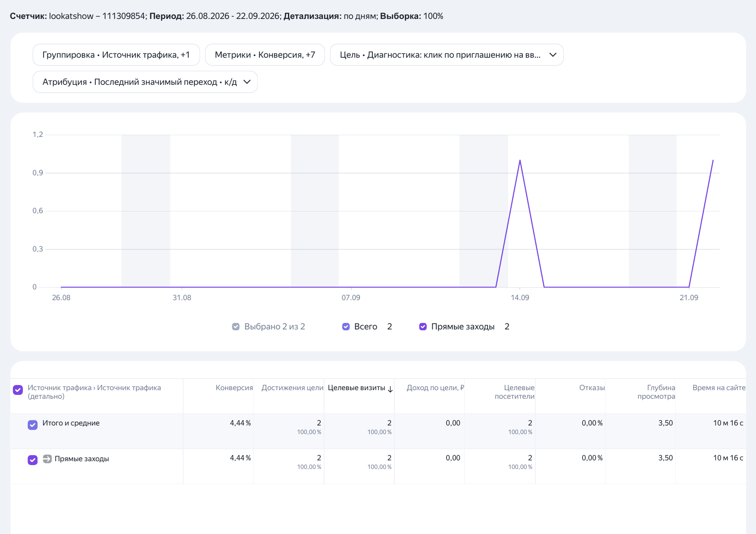This screenshot has height=534, width=756.
Task: Uncheck the 'Итого и средние' row checkbox
Action: tap(32, 425)
